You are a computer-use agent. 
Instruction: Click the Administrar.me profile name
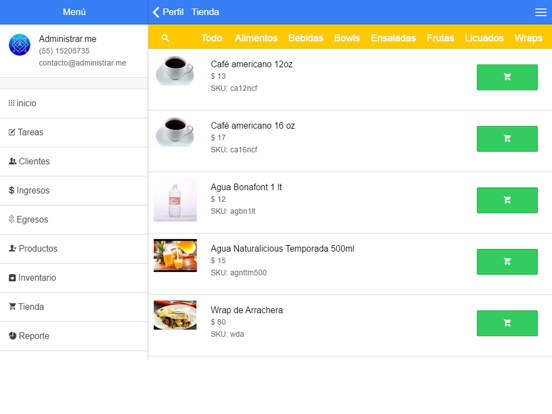coord(68,39)
